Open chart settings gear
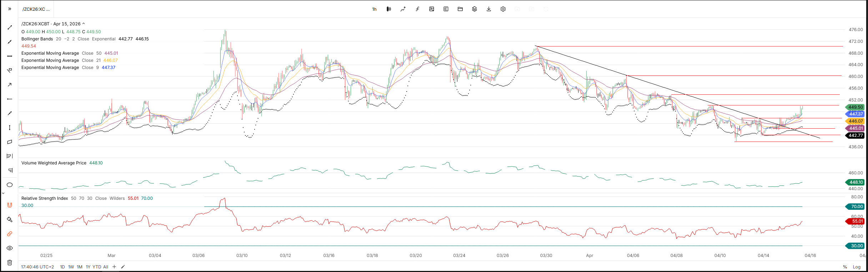868x272 pixels. [x=503, y=9]
